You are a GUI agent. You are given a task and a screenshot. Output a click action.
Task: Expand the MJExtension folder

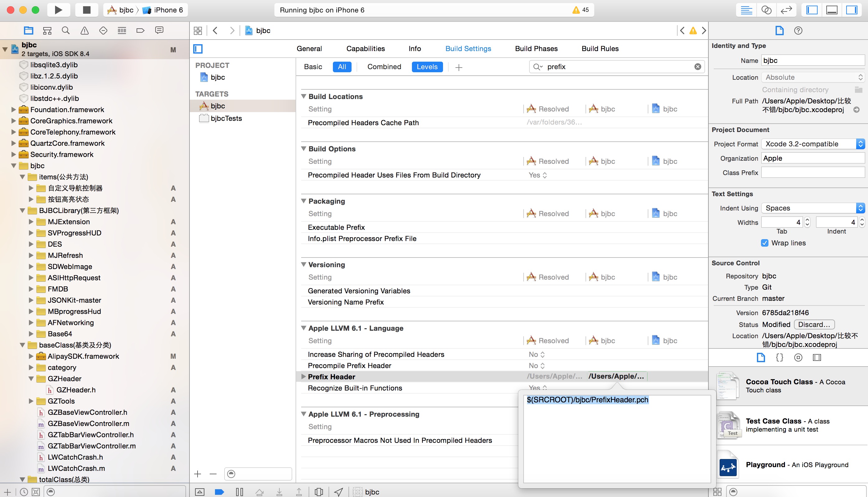pos(31,221)
